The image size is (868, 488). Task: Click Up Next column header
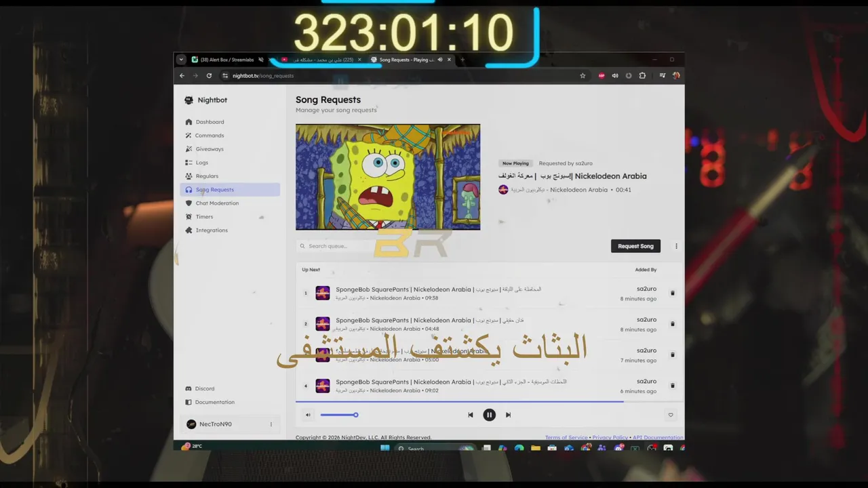point(311,270)
